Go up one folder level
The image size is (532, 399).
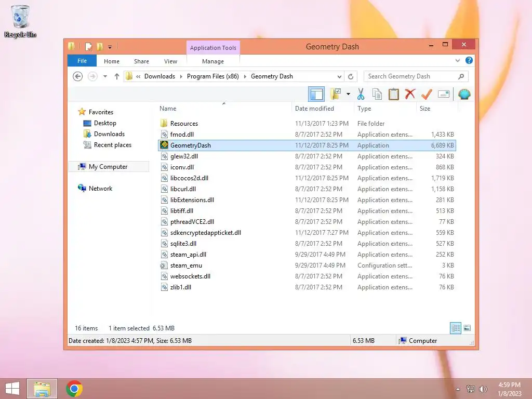pos(117,76)
